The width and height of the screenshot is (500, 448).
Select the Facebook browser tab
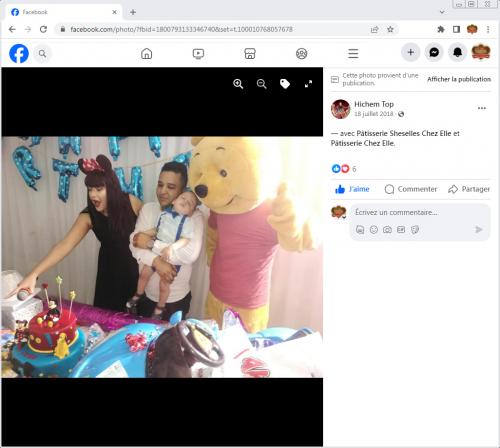point(63,12)
